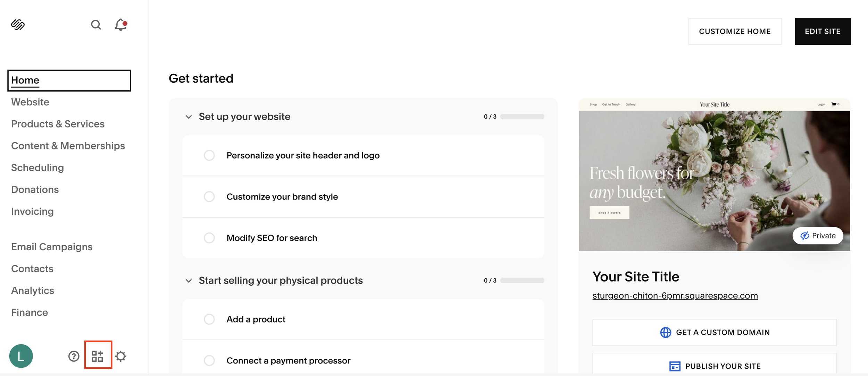The height and width of the screenshot is (376, 868).
Task: Click the EDIT SITE button
Action: click(x=823, y=31)
